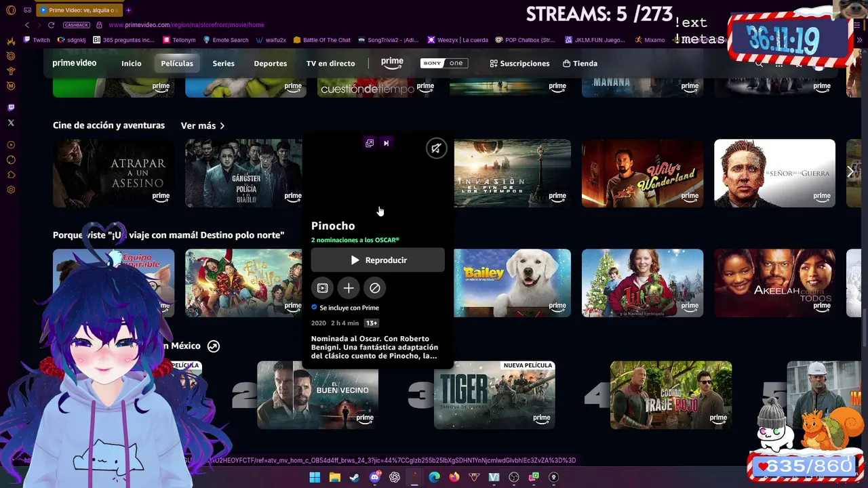Screen dimensions: 868x488
Task: Open the Mixamo bookmark
Action: point(650,40)
